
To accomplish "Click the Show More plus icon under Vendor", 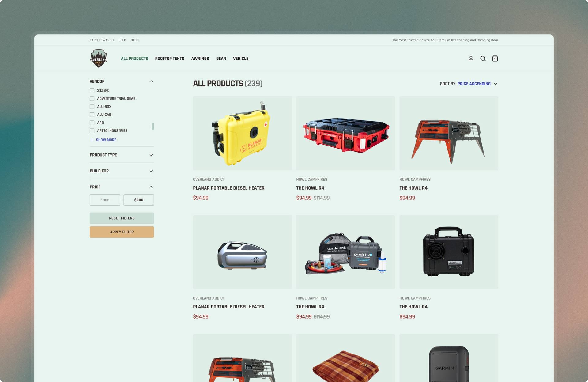I will [x=92, y=140].
